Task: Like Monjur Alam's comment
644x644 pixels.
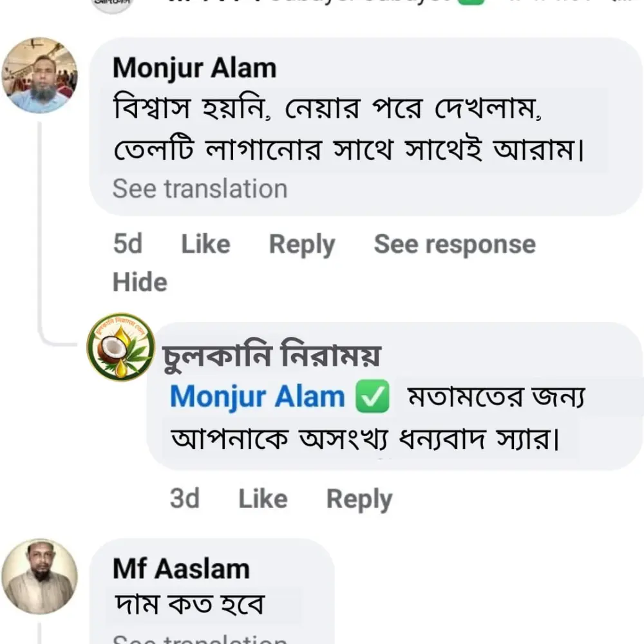Action: [x=205, y=245]
